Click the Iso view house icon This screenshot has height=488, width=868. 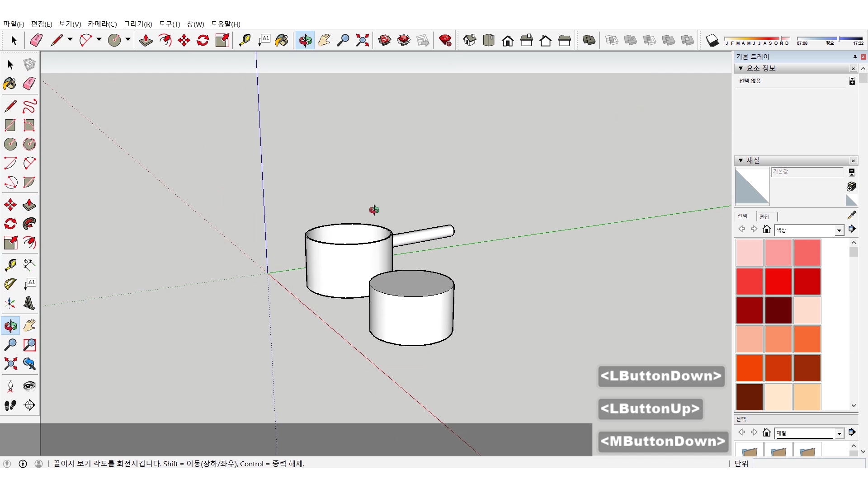[469, 41]
